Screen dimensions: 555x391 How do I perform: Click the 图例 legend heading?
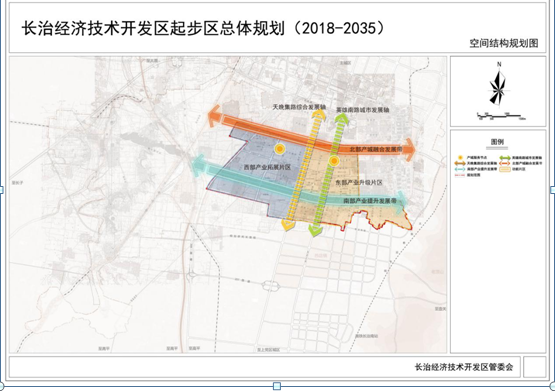pos(497,142)
